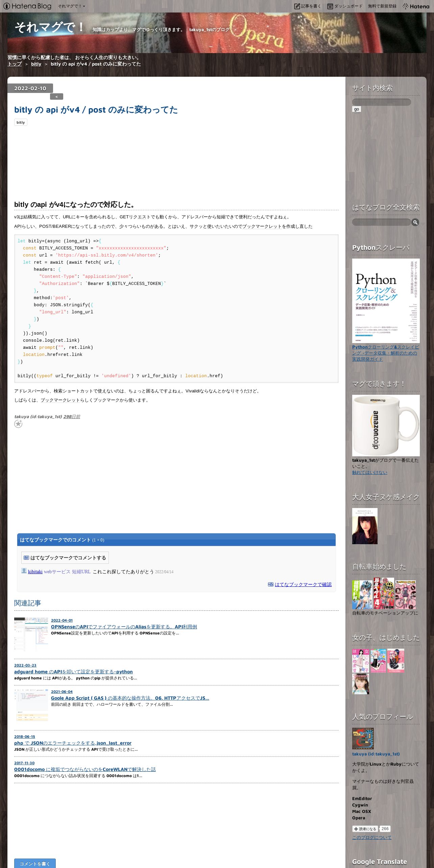Image resolution: width=434 pixels, height=868 pixels.
Task: Select the bitly category tag
Action: pyautogui.click(x=21, y=122)
